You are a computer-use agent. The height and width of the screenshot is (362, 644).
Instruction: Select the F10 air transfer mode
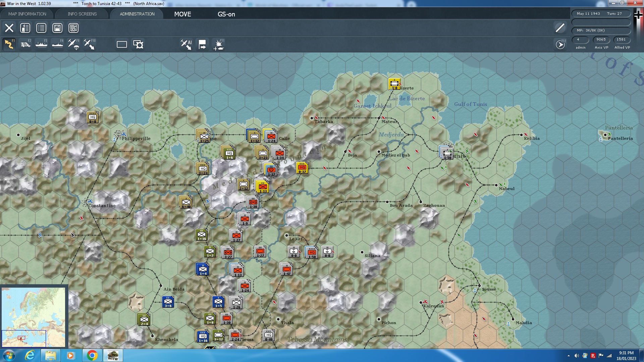89,44
